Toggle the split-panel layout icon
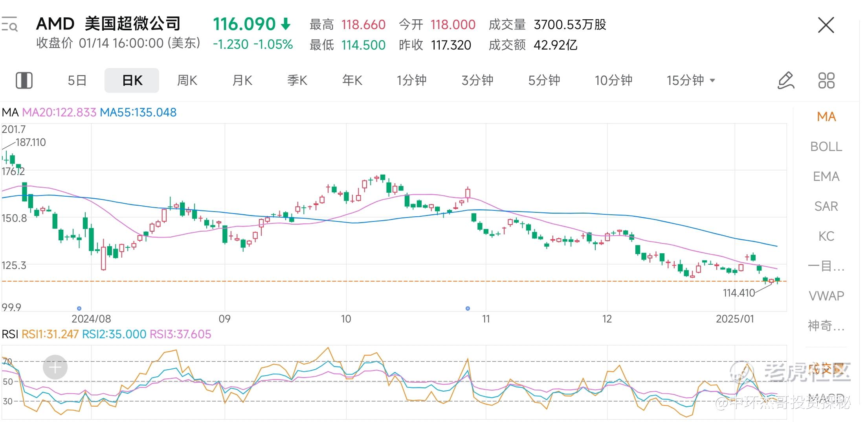Viewport: 868px width, 422px height. coord(24,80)
